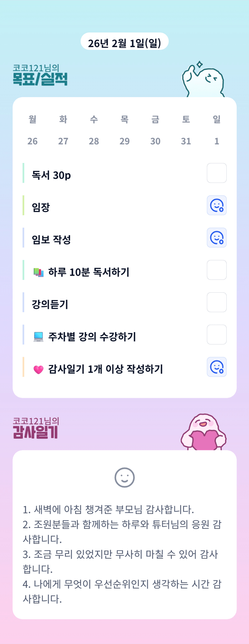Click the gratitude diary text entry
The image size is (249, 644).
tap(122, 554)
